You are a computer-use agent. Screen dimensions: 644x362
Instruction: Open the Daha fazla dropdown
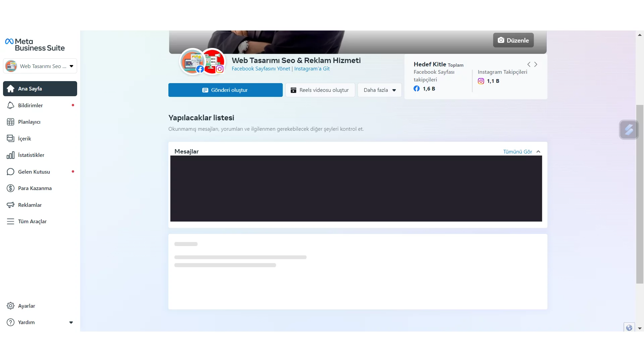[379, 90]
